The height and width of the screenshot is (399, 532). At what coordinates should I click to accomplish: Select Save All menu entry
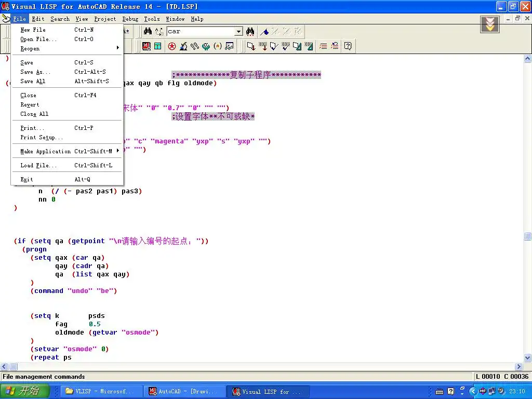point(66,81)
